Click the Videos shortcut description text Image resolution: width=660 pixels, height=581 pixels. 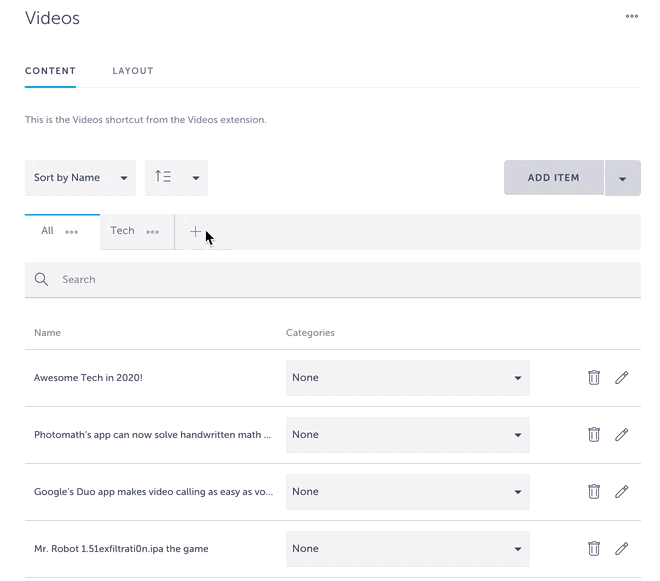146,120
